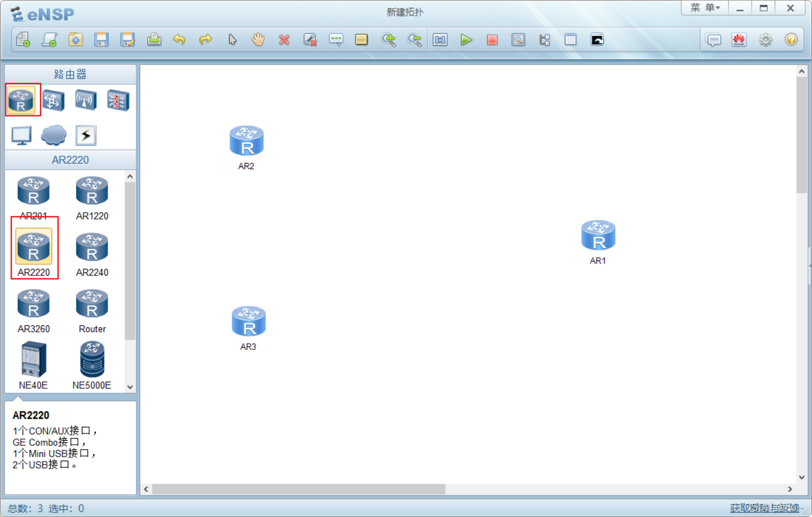Choose the AR201 router model
Image resolution: width=812 pixels, height=517 pixels.
(x=34, y=198)
